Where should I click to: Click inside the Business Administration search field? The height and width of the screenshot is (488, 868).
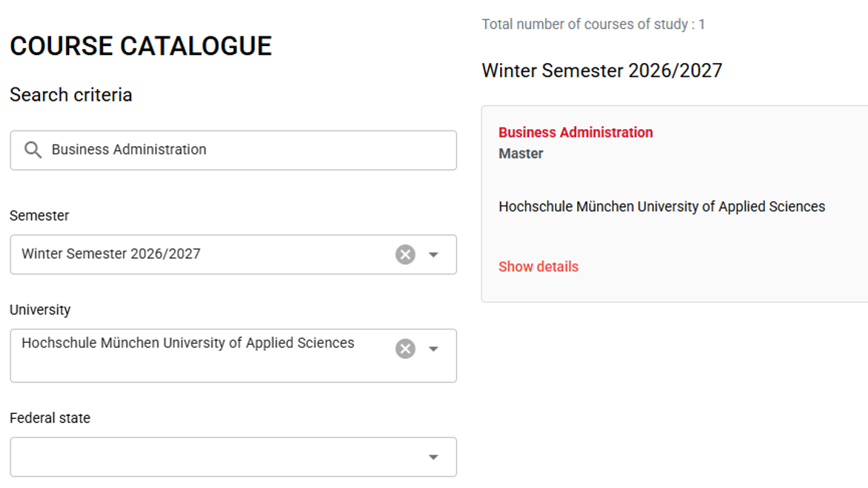click(185, 149)
